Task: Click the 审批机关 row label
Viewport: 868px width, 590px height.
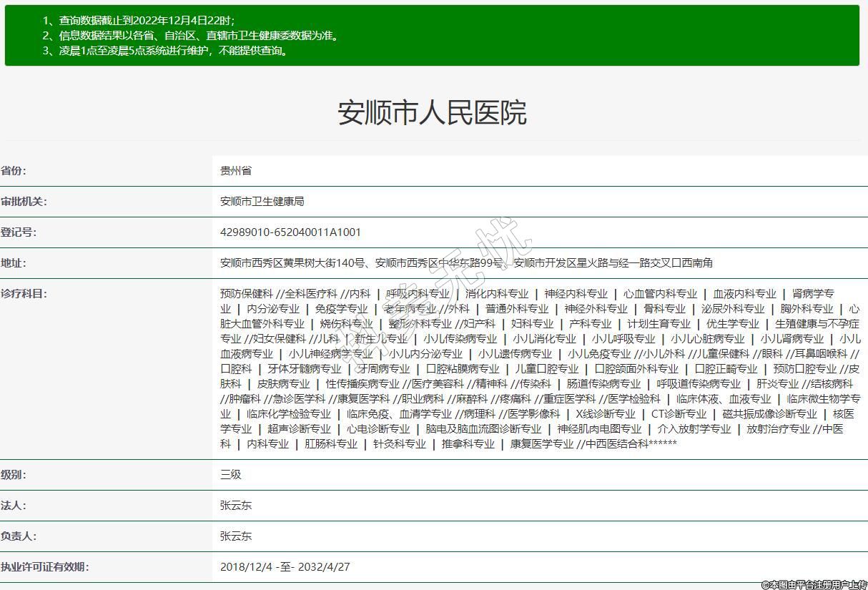Action: (x=24, y=202)
